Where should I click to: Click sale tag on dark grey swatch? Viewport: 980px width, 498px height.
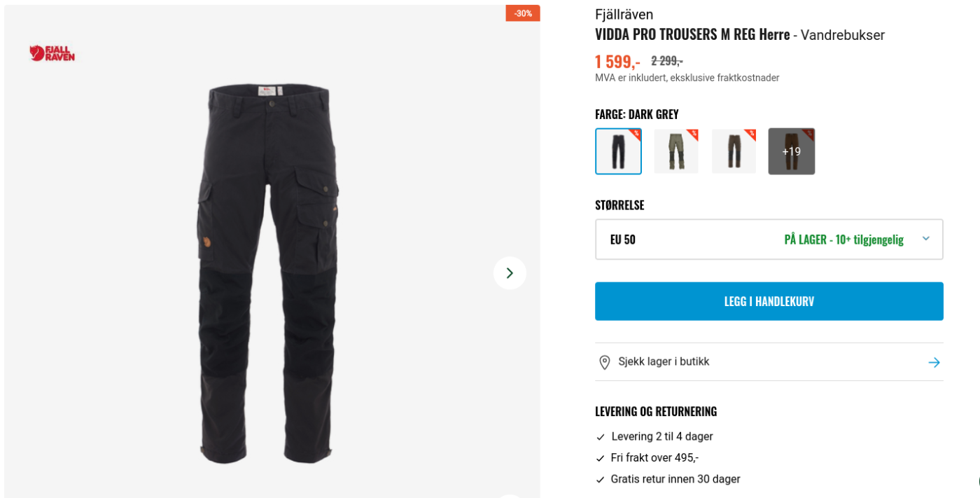tap(635, 134)
